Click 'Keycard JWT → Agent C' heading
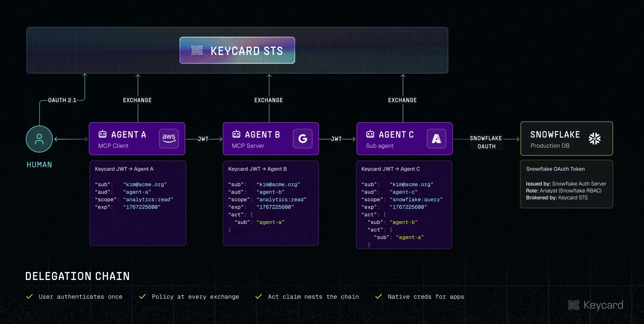The image size is (644, 324). click(x=391, y=169)
